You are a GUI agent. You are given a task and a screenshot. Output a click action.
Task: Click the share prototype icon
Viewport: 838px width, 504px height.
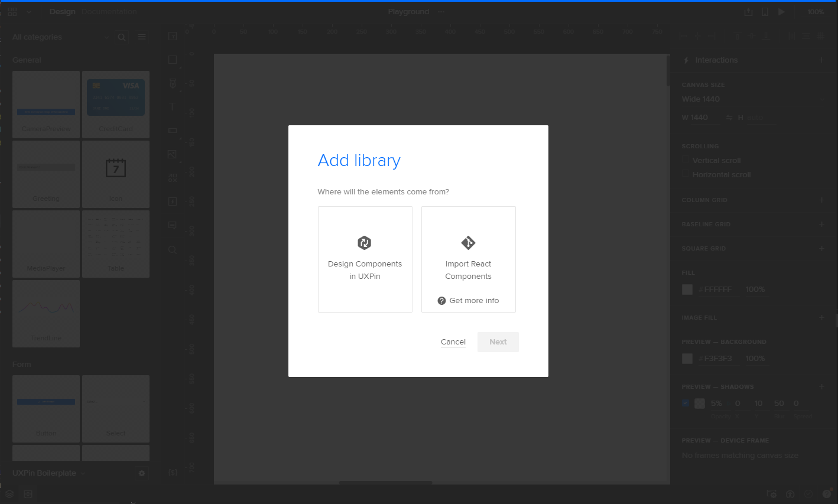(748, 12)
